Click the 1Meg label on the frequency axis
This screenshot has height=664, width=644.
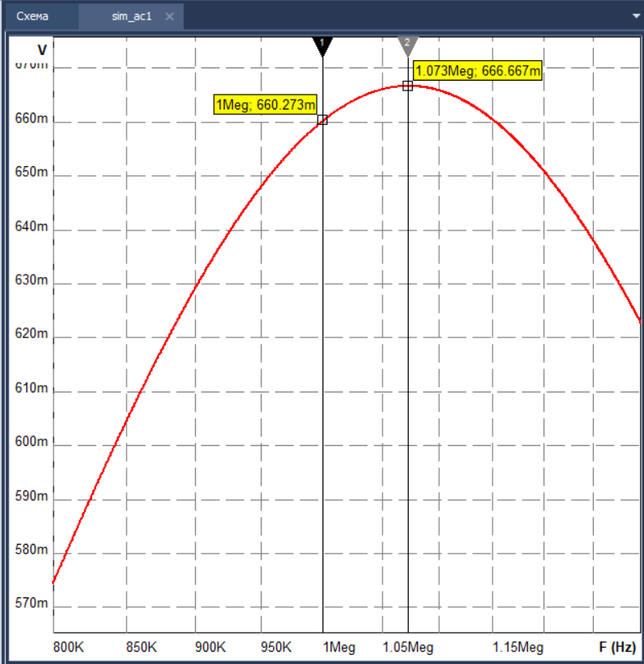point(339,647)
